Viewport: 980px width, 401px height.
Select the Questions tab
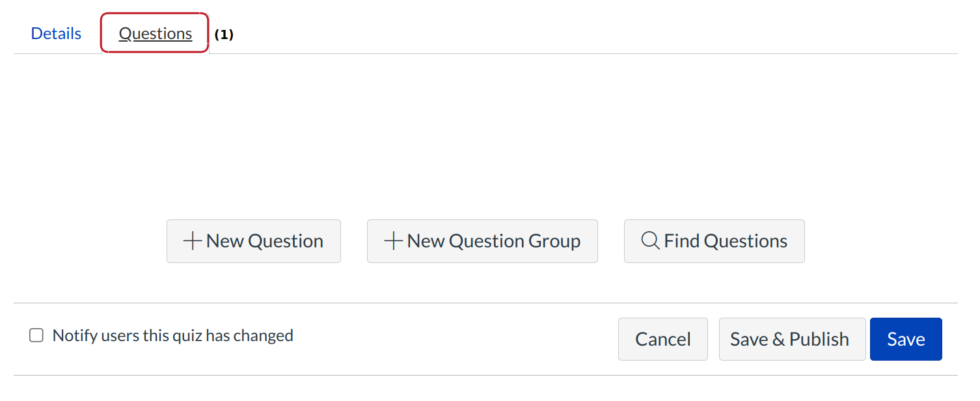pos(155,34)
